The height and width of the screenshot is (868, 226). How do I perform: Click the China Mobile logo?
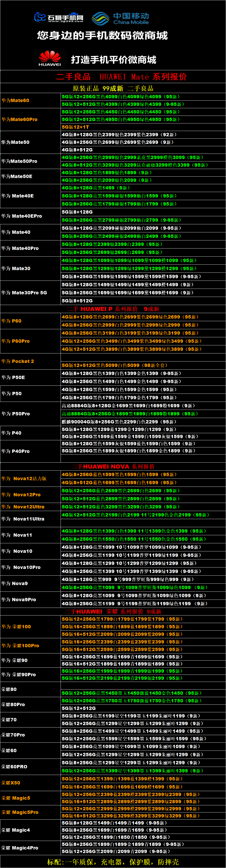[120, 18]
